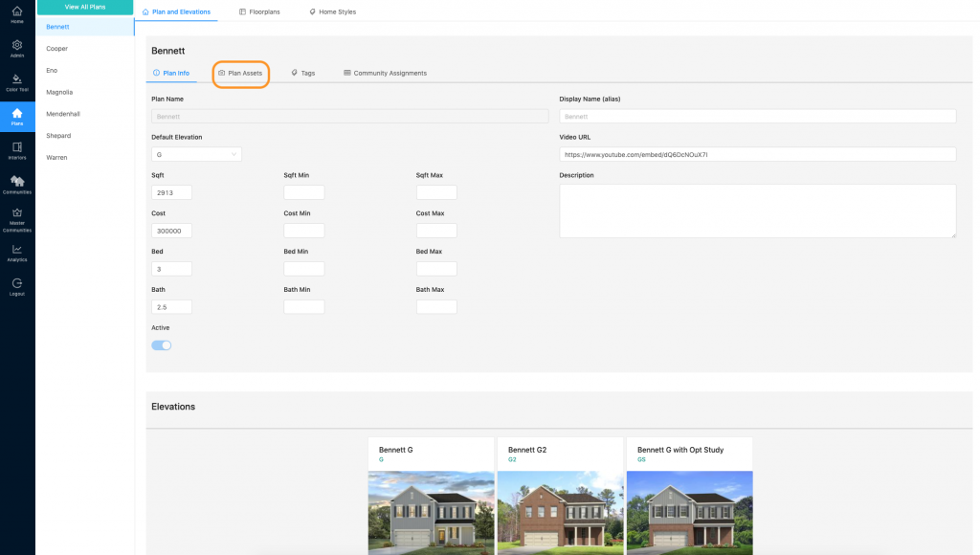The width and height of the screenshot is (980, 555).
Task: Expand the Default Elevation dropdown
Action: coord(196,154)
